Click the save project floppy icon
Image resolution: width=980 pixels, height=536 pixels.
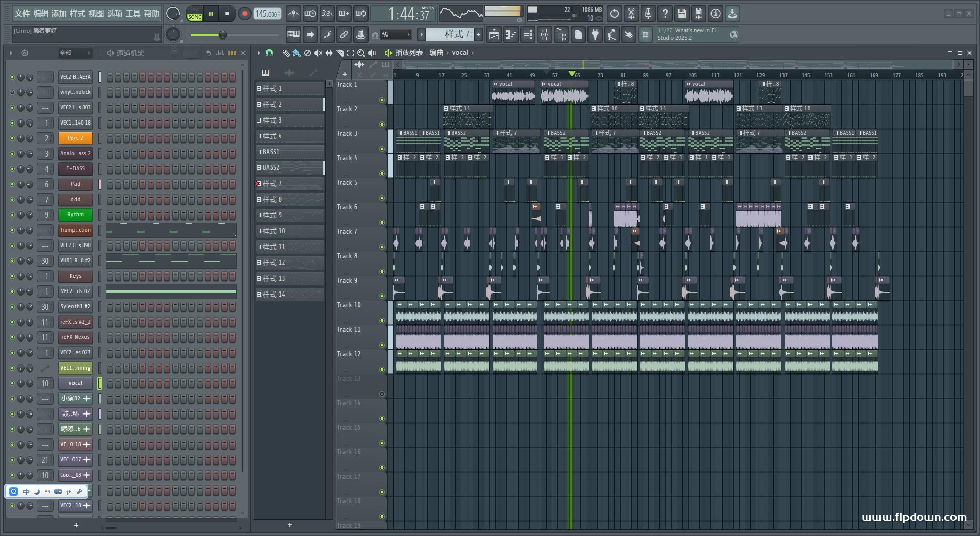(681, 14)
